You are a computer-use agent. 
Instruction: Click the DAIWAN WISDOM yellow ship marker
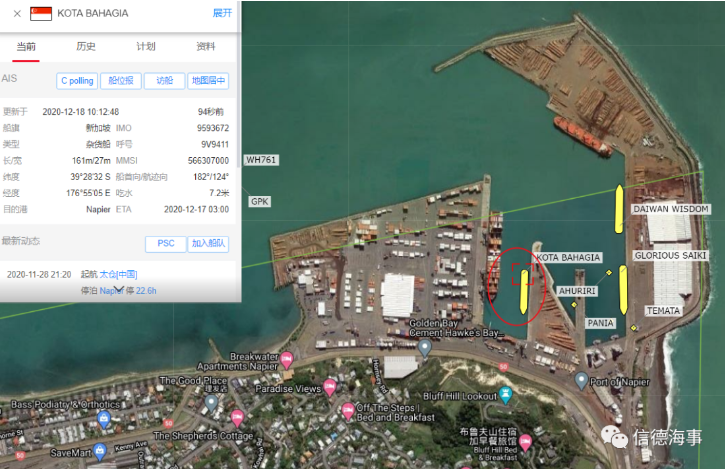[x=619, y=208]
